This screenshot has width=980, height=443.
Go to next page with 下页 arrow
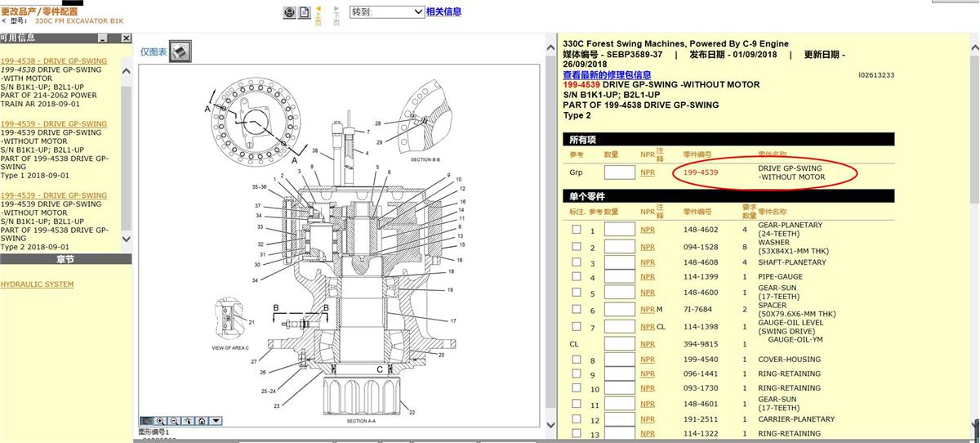click(x=336, y=15)
